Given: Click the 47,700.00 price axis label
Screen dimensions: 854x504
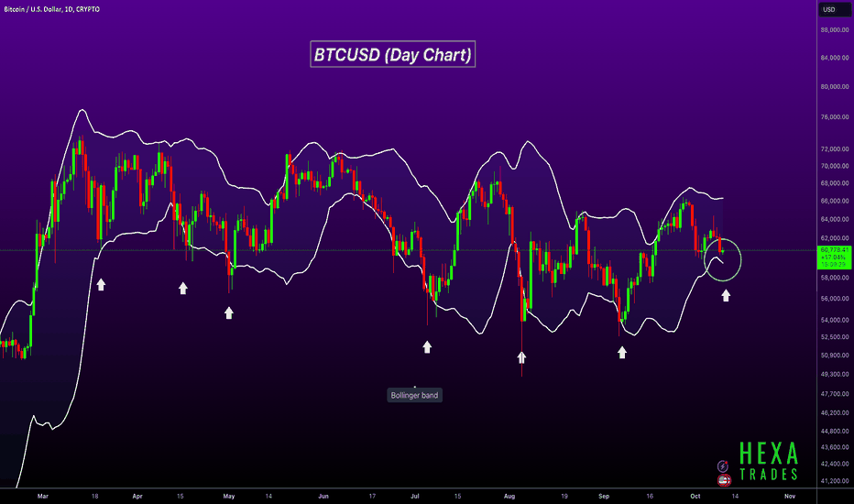Looking at the screenshot, I should tap(835, 394).
